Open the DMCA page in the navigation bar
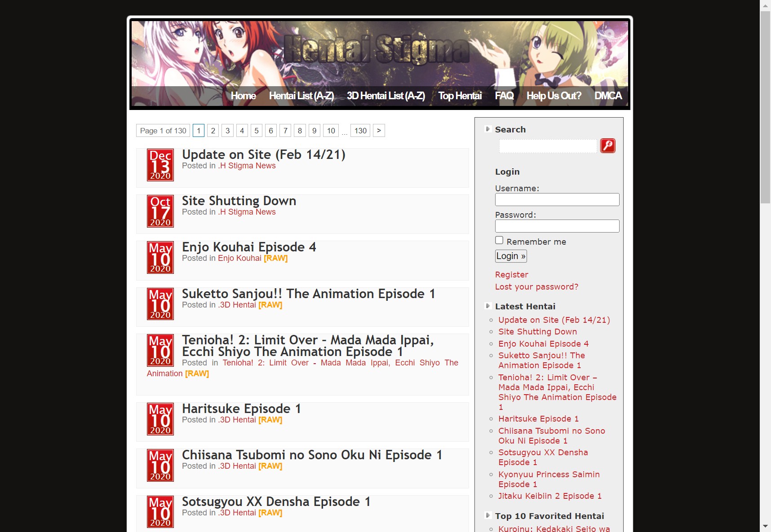771x532 pixels. point(608,96)
